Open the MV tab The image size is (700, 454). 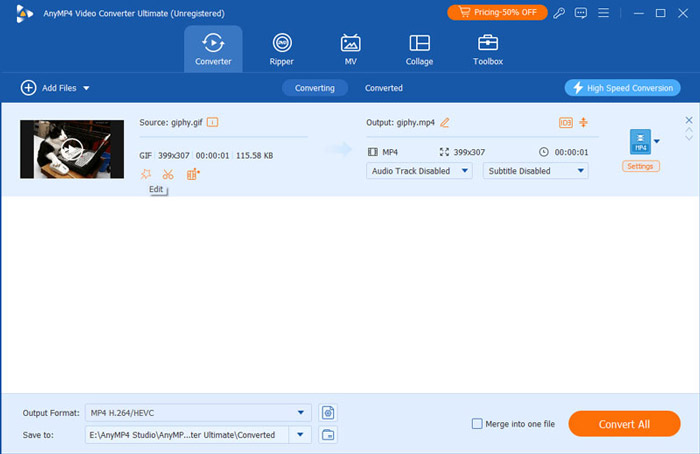[x=350, y=49]
